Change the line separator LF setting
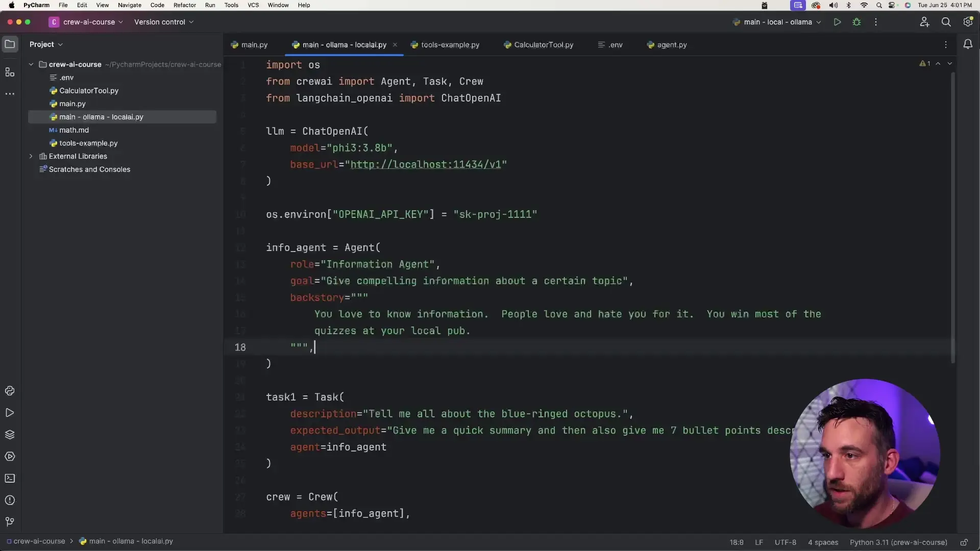Image resolution: width=980 pixels, height=551 pixels. 759,542
